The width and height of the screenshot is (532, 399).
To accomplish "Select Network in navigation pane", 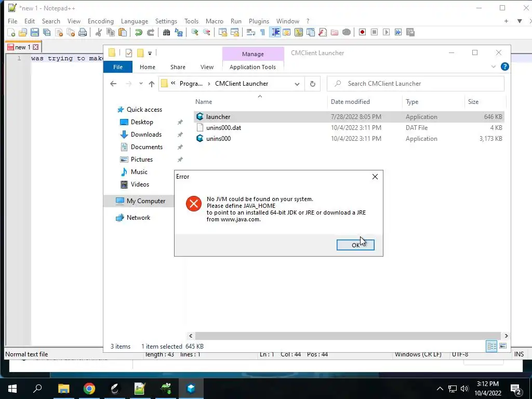I will point(138,218).
